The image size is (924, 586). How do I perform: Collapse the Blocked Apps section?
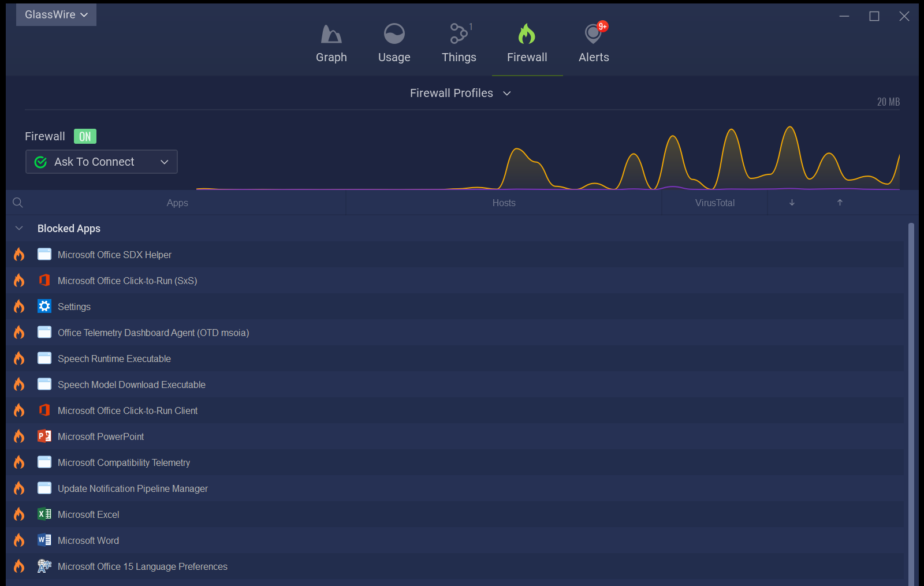pyautogui.click(x=19, y=228)
